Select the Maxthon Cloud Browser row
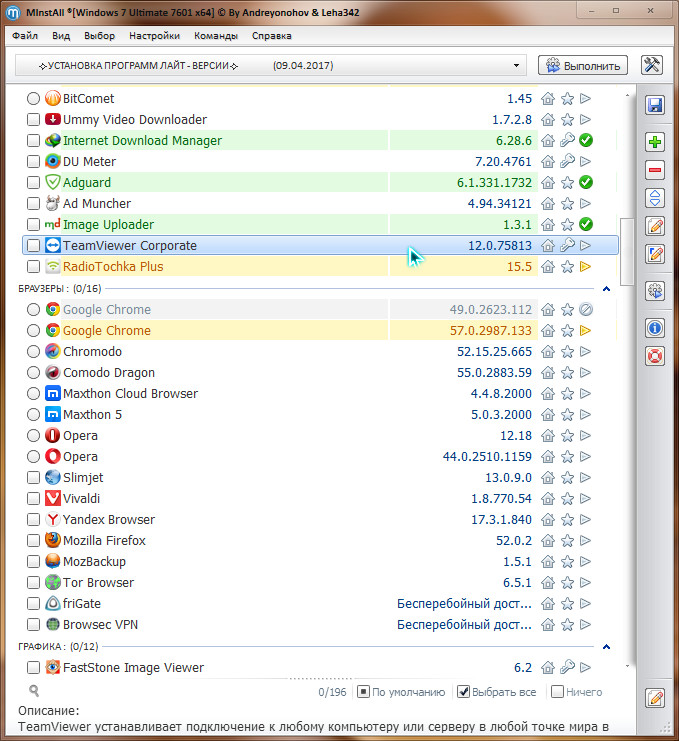The width and height of the screenshot is (679, 741). tap(320, 394)
